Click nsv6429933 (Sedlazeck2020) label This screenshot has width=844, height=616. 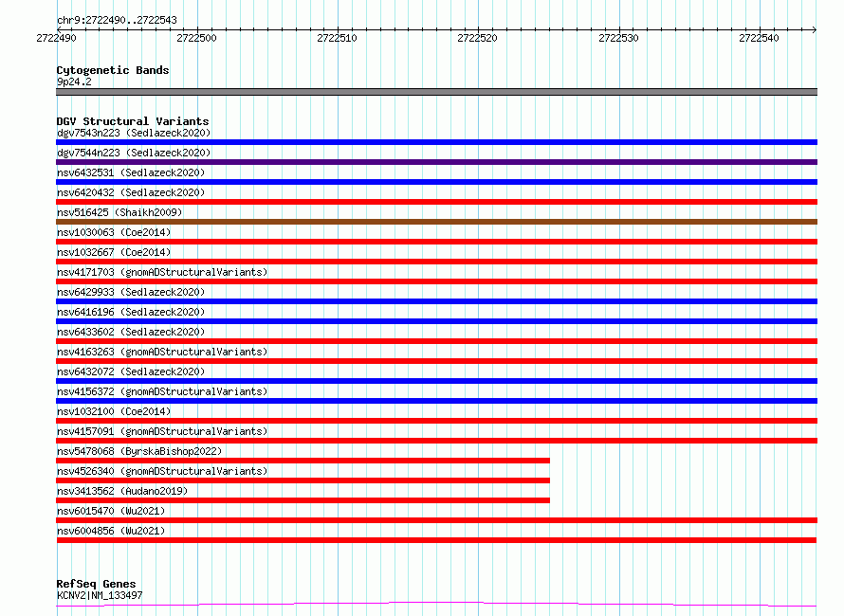(131, 292)
